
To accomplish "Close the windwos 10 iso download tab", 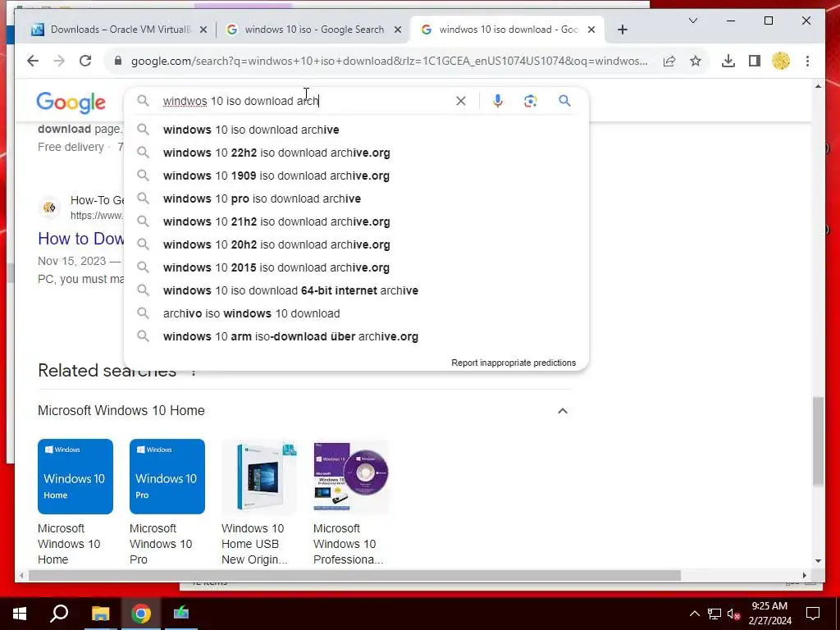I will (591, 30).
